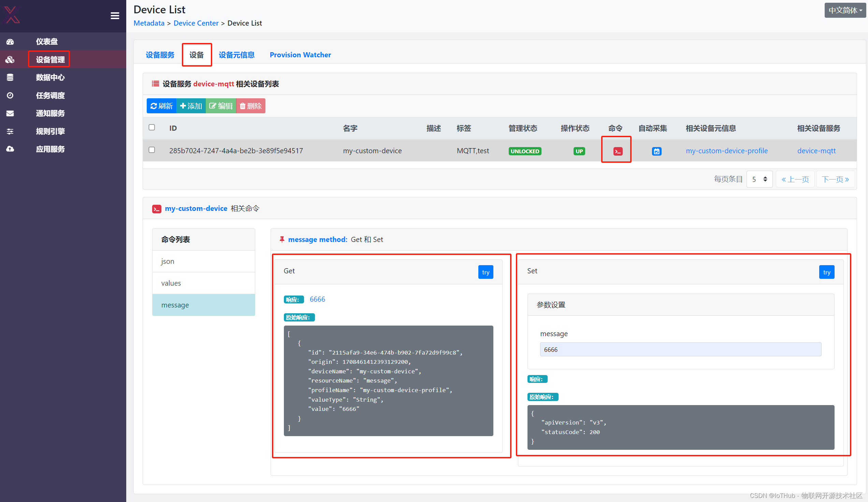Toggle the hamburger sidebar menu icon
Image resolution: width=868 pixels, height=502 pixels.
pos(115,16)
